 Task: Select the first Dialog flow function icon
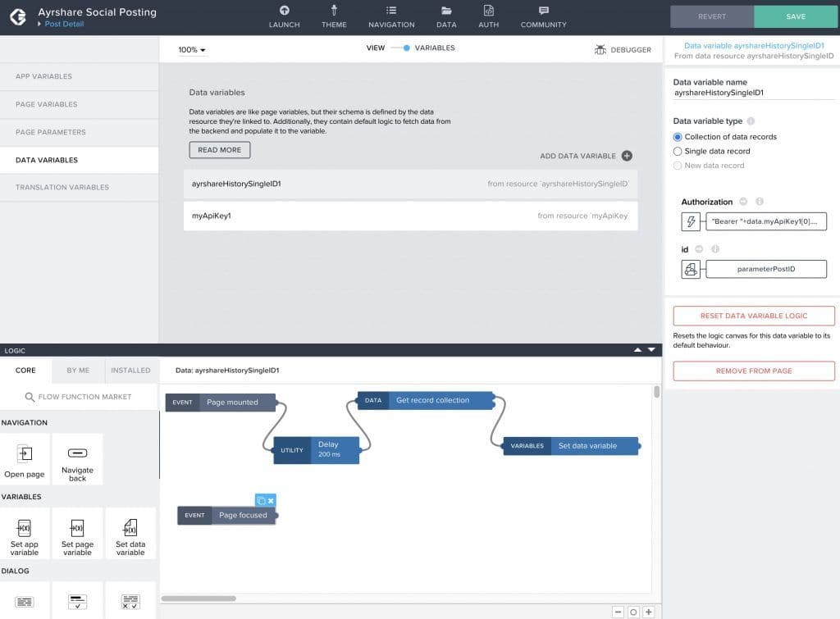tap(25, 601)
